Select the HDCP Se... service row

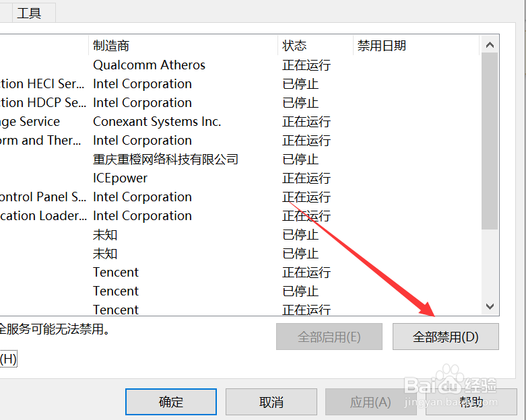pyautogui.click(x=240, y=102)
